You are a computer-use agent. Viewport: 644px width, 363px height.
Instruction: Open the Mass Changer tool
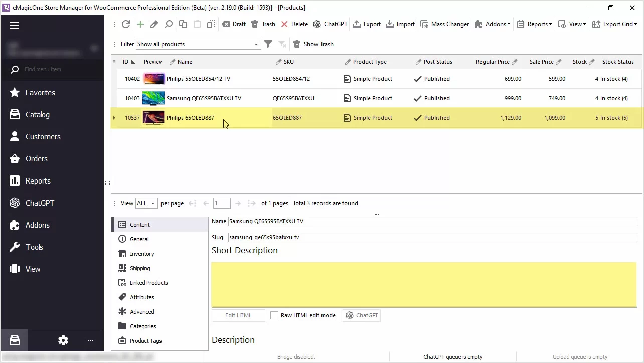pos(444,24)
